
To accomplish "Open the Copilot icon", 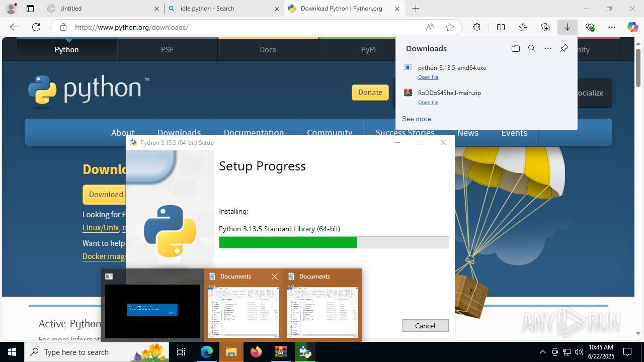I will click(x=633, y=27).
